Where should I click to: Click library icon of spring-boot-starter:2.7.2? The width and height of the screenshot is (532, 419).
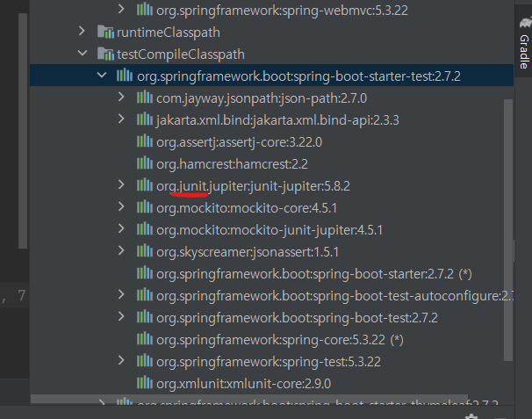click(145, 272)
